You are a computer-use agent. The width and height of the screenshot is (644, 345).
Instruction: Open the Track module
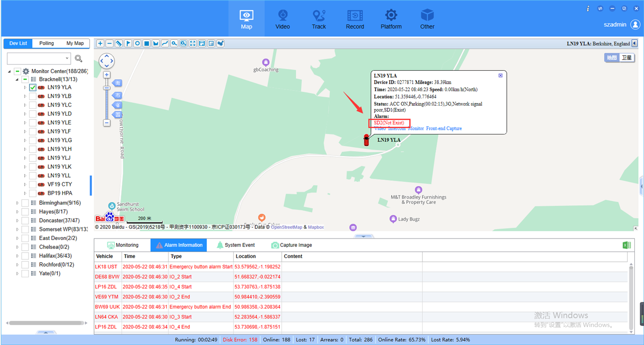(319, 19)
